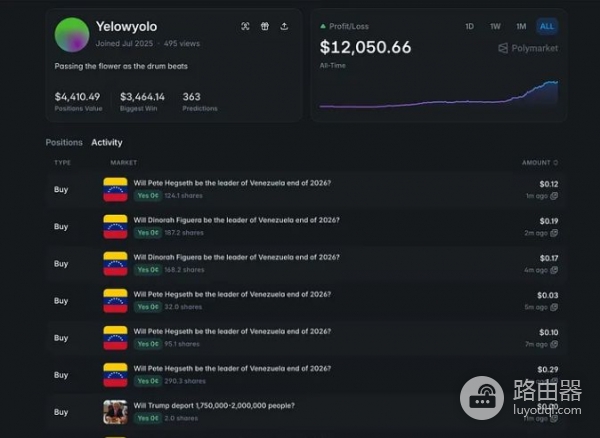Click the scan/focus icon beside Yelowyolo
This screenshot has height=438, width=600.
click(x=245, y=26)
